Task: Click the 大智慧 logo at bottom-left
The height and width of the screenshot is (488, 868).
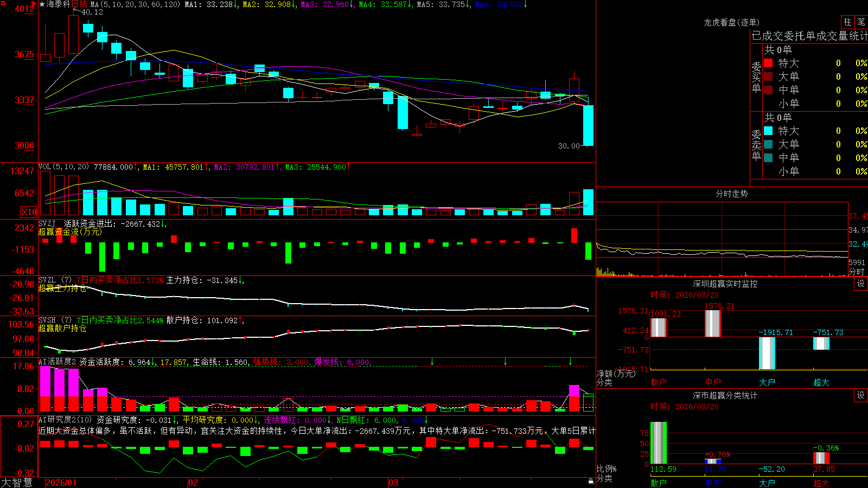Action: [17, 483]
